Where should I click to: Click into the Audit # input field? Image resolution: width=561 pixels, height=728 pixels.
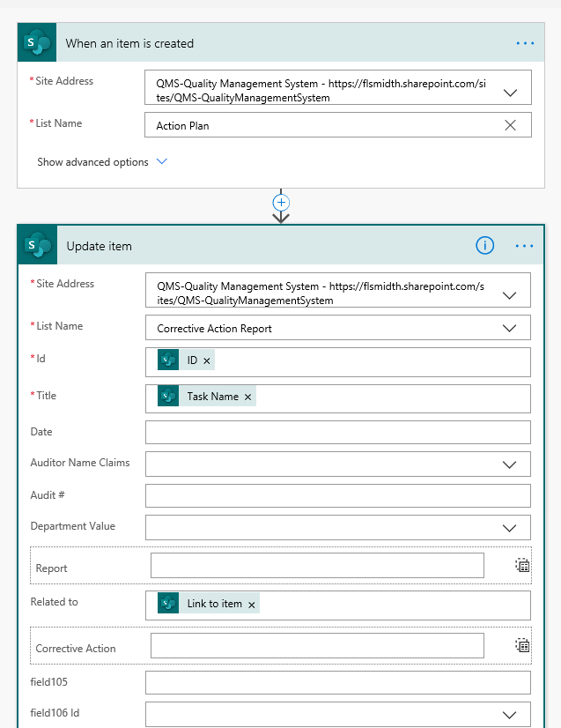tap(338, 496)
